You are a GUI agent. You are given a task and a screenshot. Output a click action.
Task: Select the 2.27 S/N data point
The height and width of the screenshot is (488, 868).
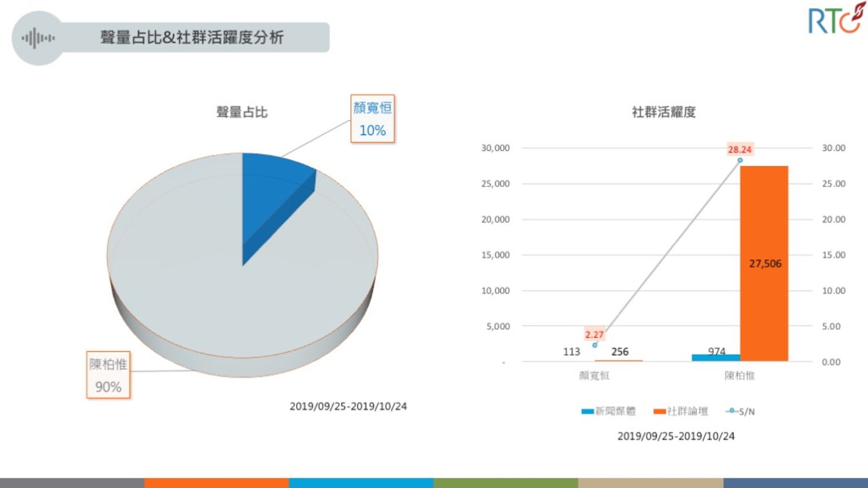click(x=594, y=345)
